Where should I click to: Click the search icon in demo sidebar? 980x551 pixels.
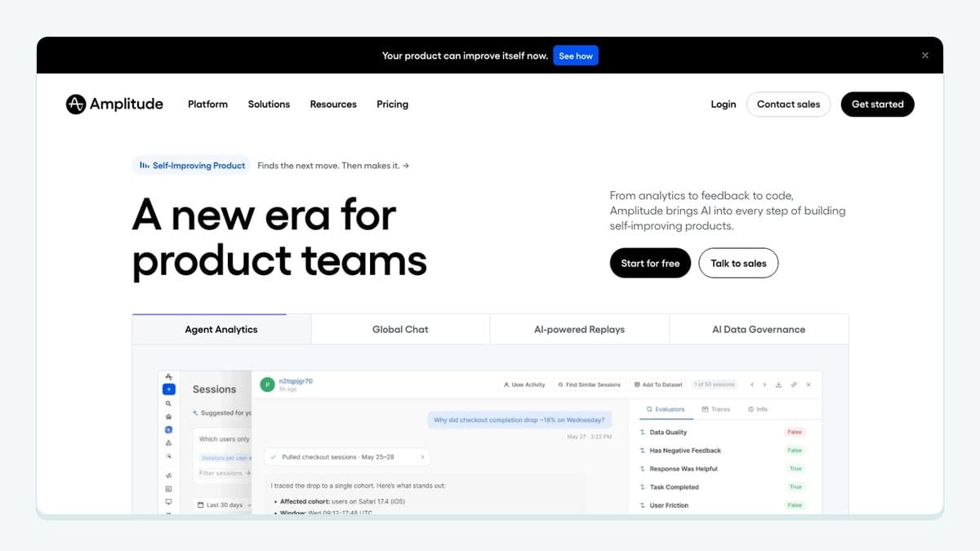(x=169, y=403)
